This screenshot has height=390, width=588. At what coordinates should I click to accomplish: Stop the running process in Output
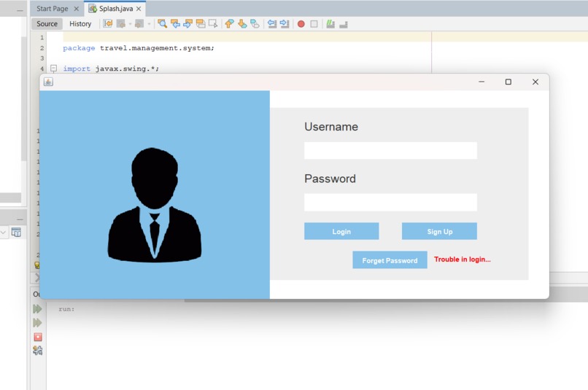click(37, 337)
